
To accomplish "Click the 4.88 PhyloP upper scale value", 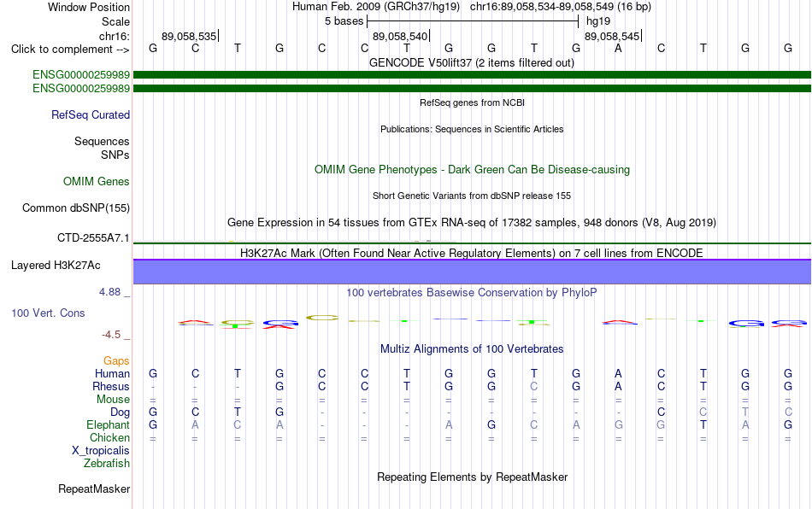I will 109,292.
